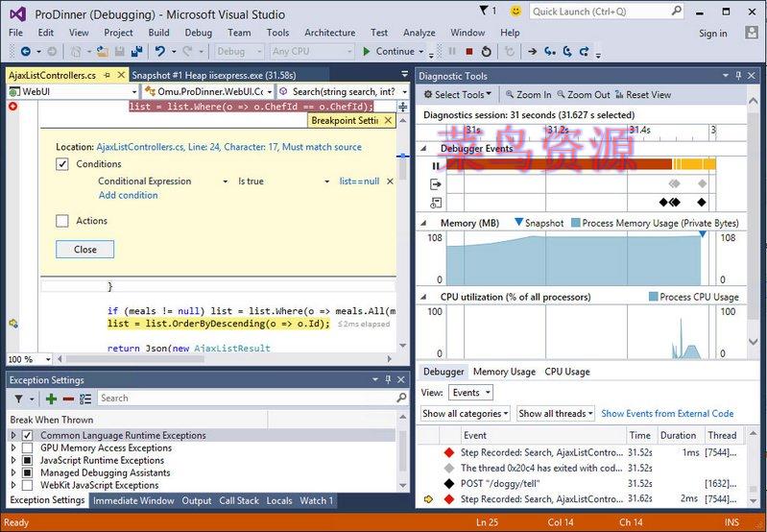Uncheck the Conditions checkbox

pyautogui.click(x=62, y=164)
